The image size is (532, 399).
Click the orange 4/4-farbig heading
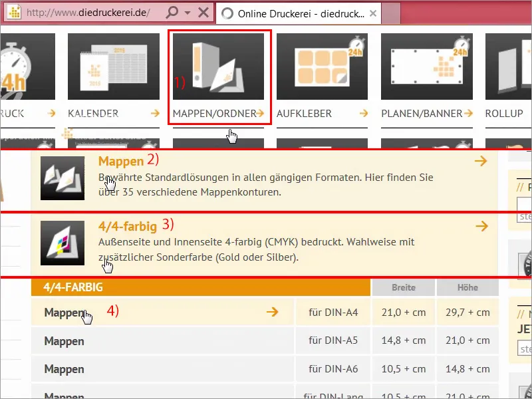click(128, 226)
